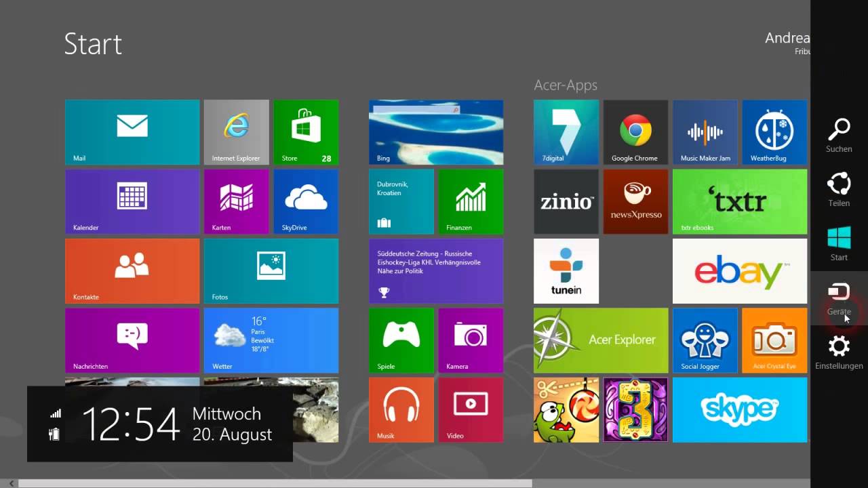Open the tunein tile
The image size is (868, 488).
pyautogui.click(x=566, y=271)
